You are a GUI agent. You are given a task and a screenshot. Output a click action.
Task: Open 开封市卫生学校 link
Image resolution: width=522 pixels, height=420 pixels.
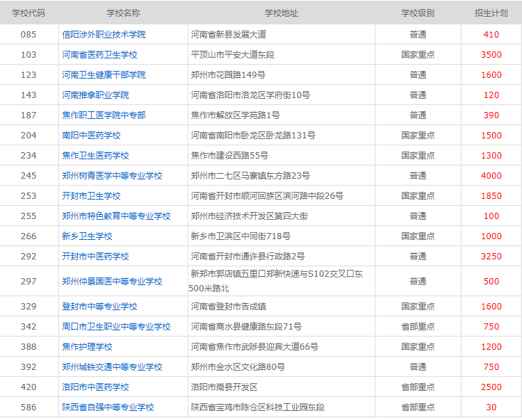click(91, 196)
